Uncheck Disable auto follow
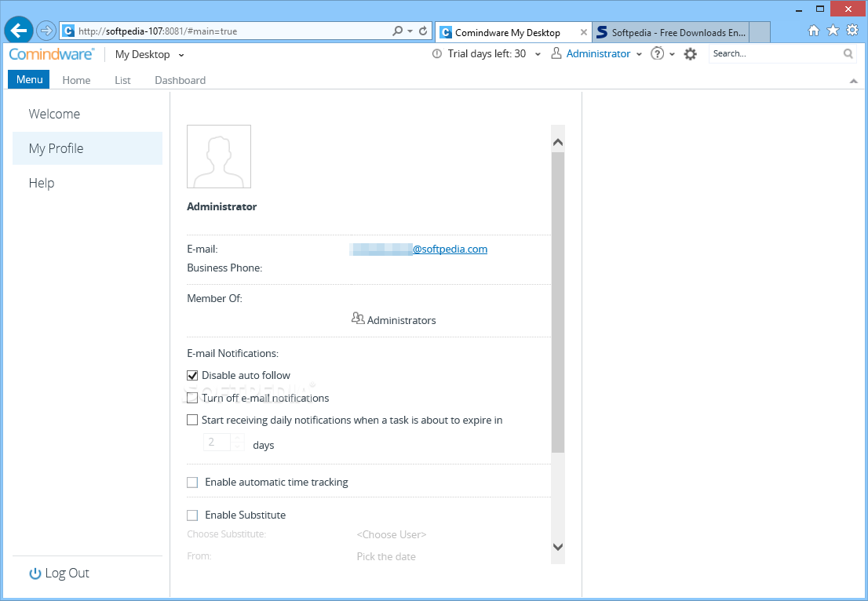The height and width of the screenshot is (601, 868). [192, 376]
